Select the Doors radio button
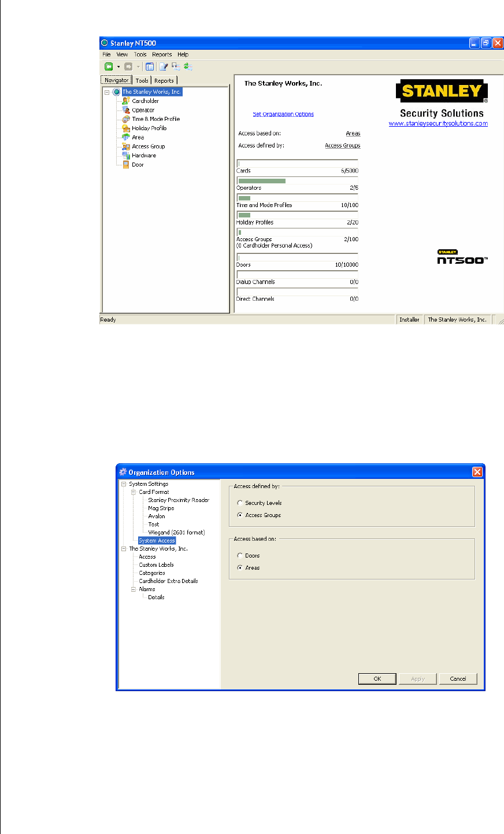 coord(240,555)
